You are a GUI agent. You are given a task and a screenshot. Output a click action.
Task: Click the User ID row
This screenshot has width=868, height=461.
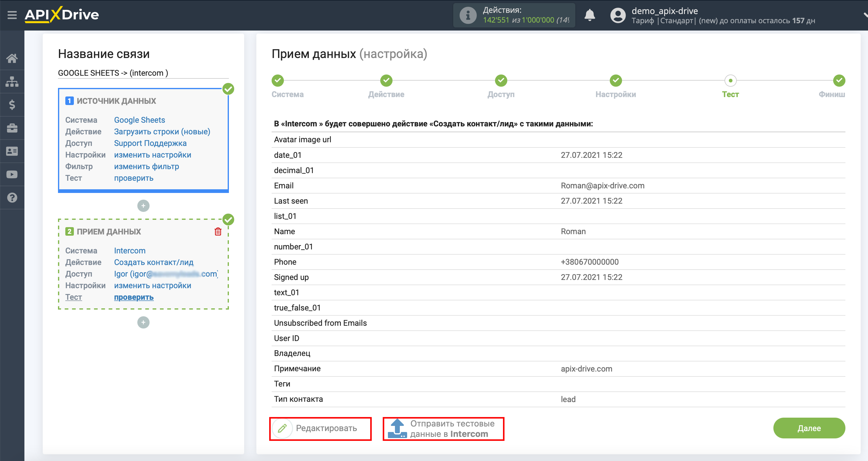click(x=558, y=338)
